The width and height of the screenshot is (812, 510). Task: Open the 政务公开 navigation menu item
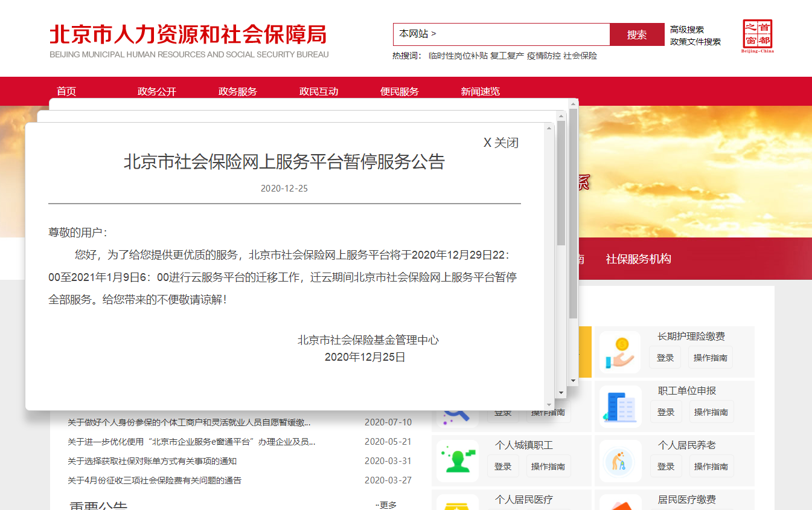click(157, 91)
